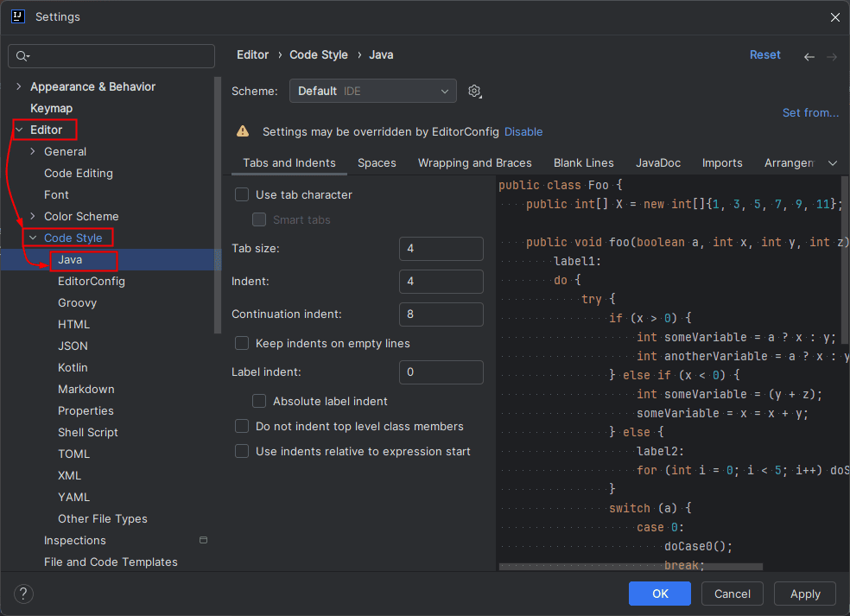Click the help question mark icon
The width and height of the screenshot is (850, 616).
23,594
